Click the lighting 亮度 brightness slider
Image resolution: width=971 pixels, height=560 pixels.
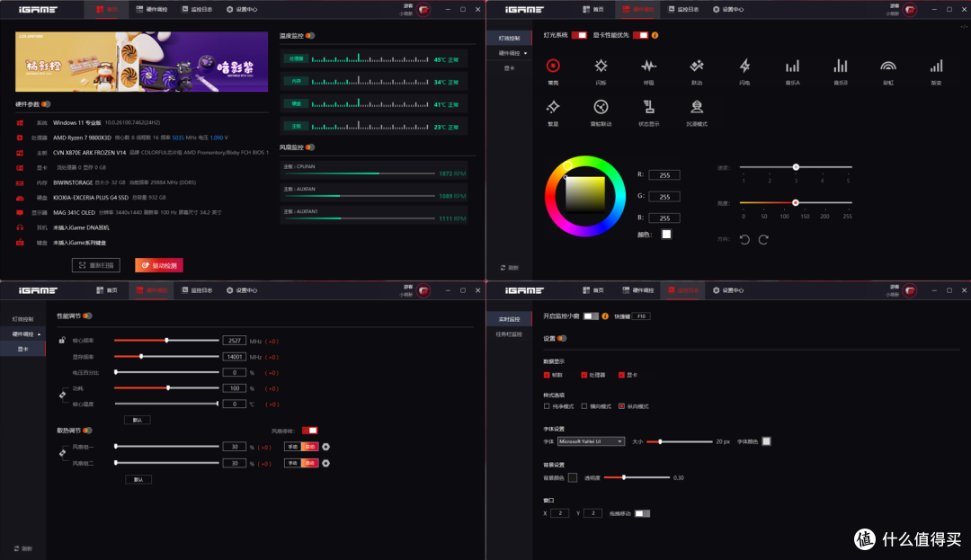[x=796, y=202]
